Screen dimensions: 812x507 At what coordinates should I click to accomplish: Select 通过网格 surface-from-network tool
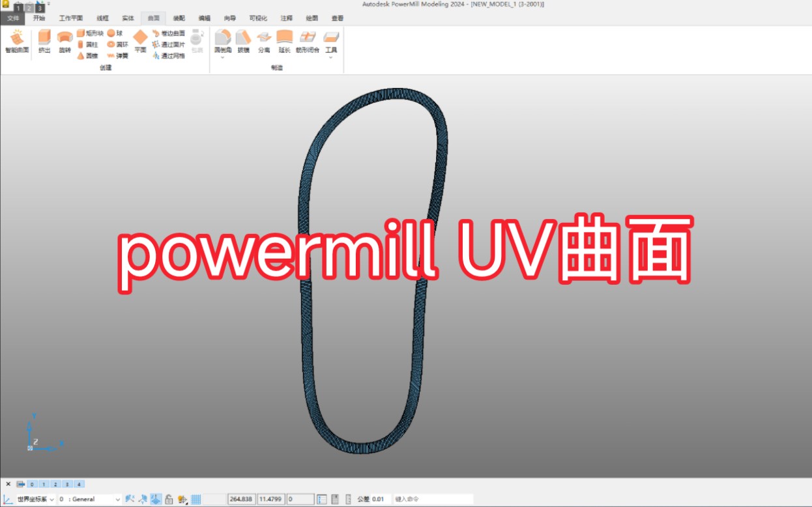(169, 55)
